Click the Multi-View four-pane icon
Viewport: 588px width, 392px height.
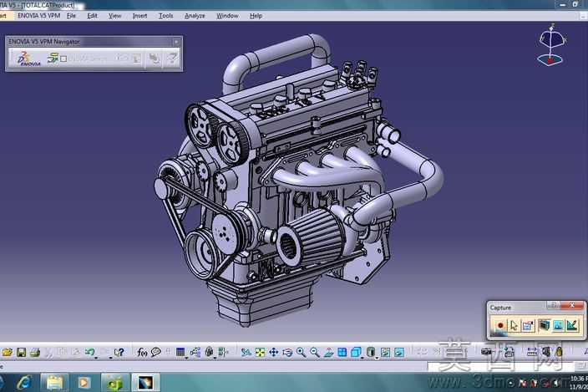point(342,352)
